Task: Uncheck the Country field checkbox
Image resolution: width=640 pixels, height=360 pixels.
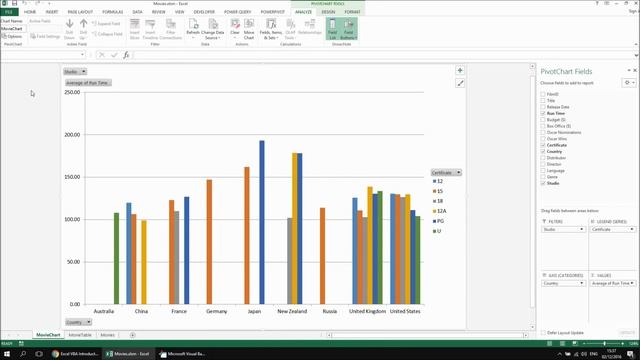Action: click(543, 151)
